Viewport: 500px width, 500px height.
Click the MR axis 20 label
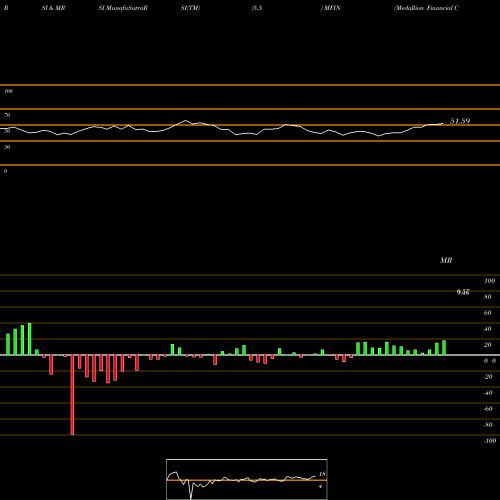[488, 345]
